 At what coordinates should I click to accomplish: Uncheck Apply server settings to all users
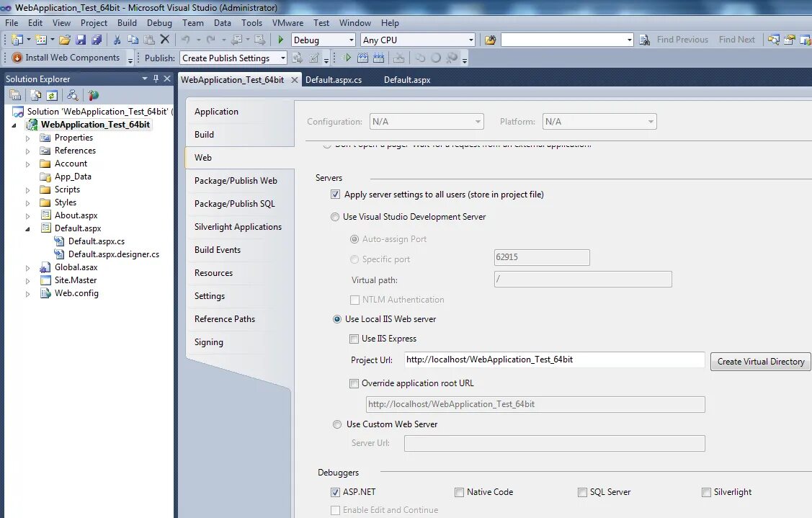pos(336,195)
